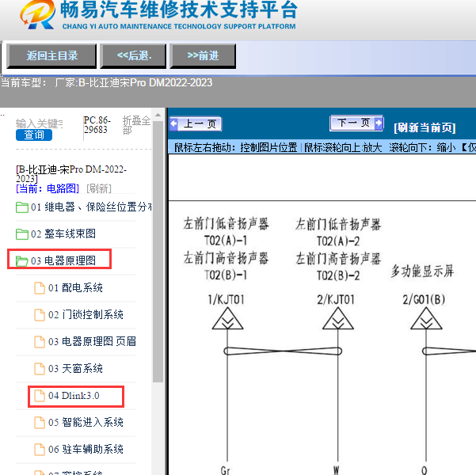
Task: Go forward with the >>前进 button
Action: pos(203,56)
